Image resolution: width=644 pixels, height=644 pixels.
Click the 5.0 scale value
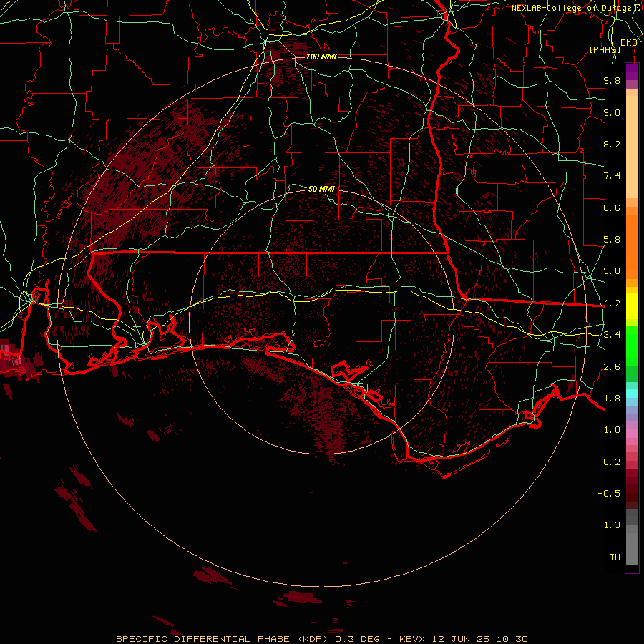coord(612,271)
